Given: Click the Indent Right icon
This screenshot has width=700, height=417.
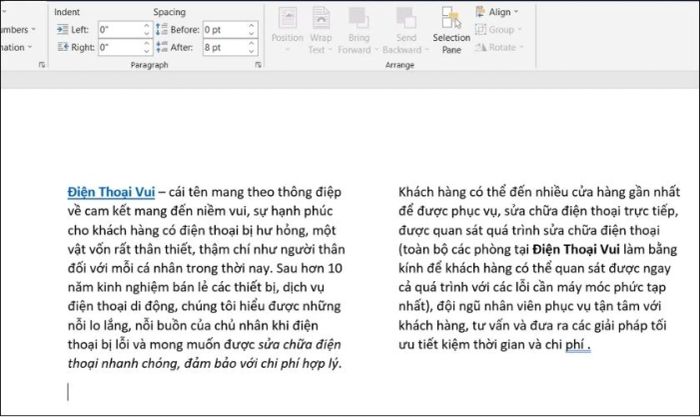Looking at the screenshot, I should [x=62, y=47].
